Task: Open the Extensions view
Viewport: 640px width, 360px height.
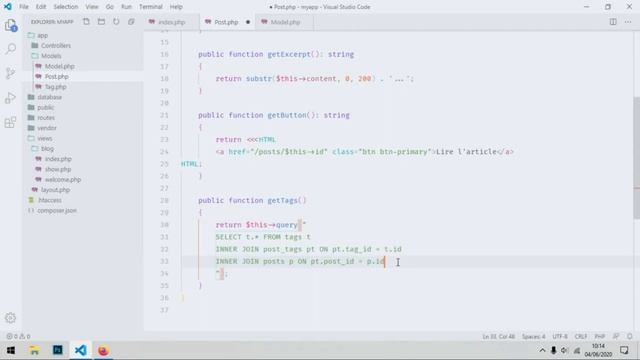Action: [x=11, y=122]
